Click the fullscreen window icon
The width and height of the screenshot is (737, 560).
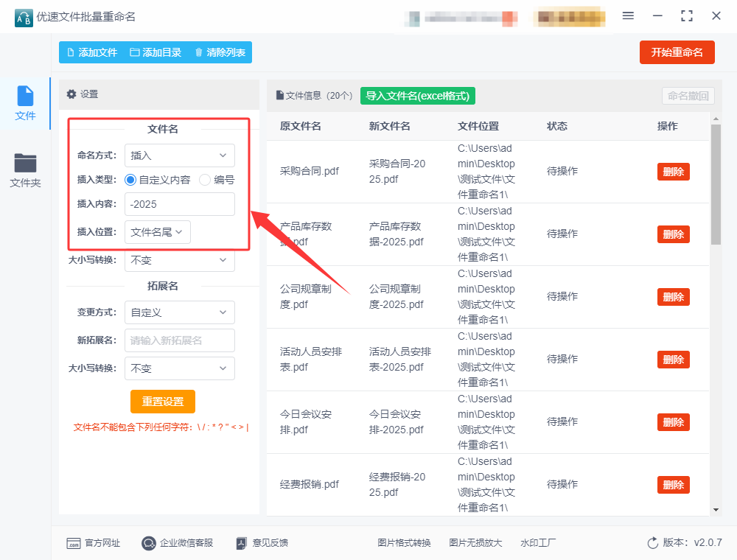pos(687,16)
